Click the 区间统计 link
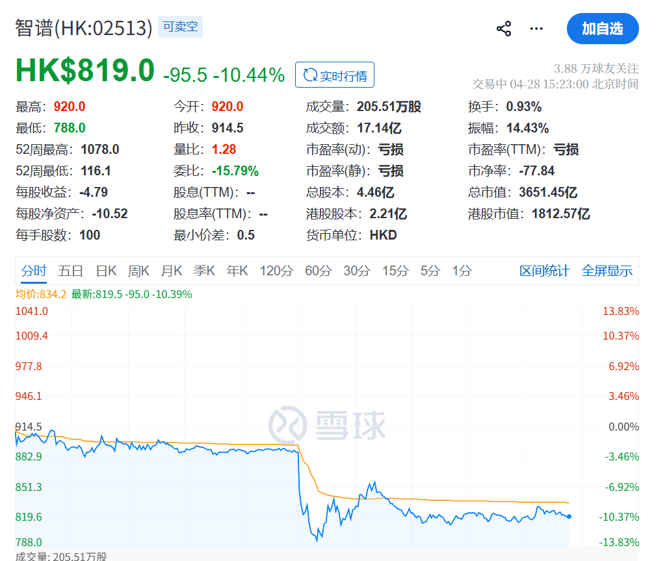This screenshot has height=561, width=667. 544,270
